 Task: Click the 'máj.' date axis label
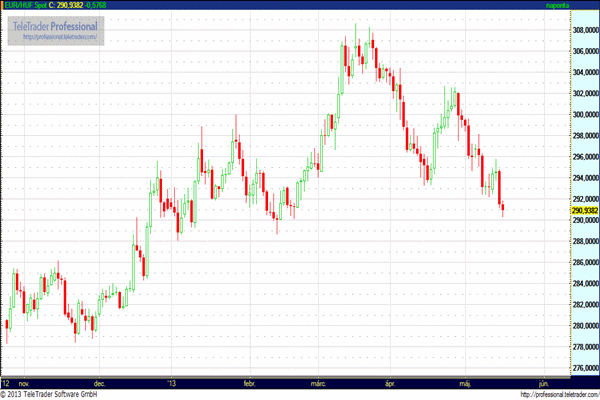466,382
